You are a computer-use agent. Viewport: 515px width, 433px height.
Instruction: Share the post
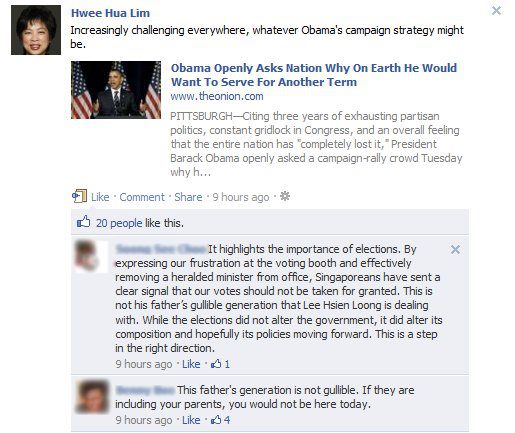point(188,197)
